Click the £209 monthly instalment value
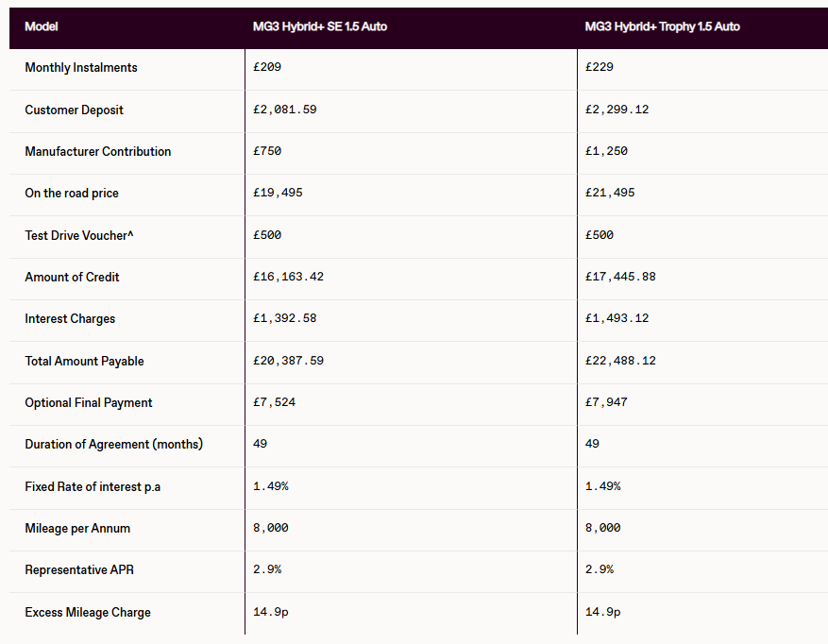The height and width of the screenshot is (644, 828). pyautogui.click(x=267, y=68)
